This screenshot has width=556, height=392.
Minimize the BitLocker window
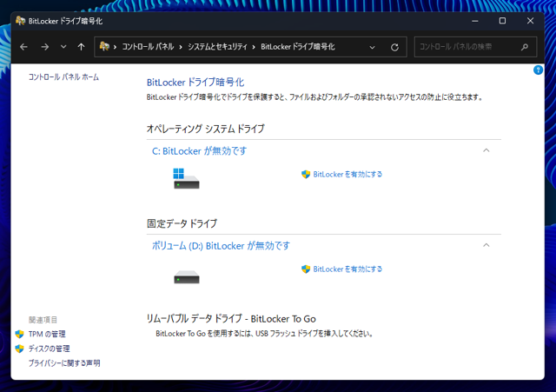coord(475,21)
